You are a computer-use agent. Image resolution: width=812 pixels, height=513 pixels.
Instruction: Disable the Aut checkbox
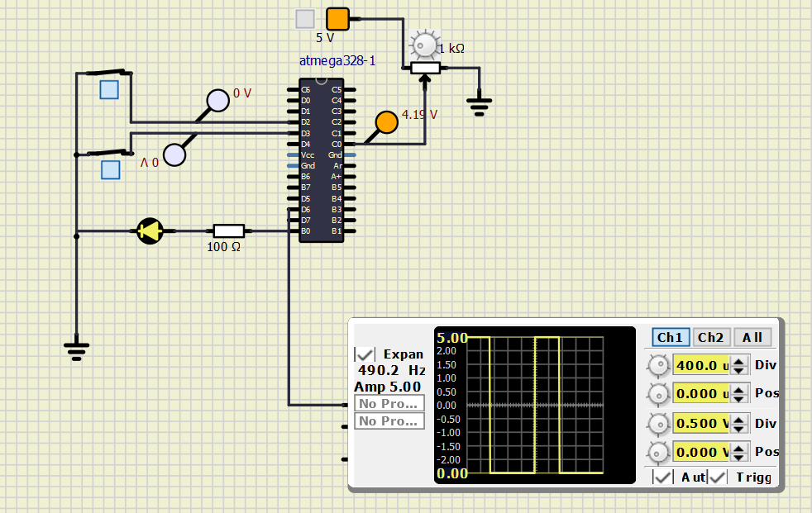point(662,477)
